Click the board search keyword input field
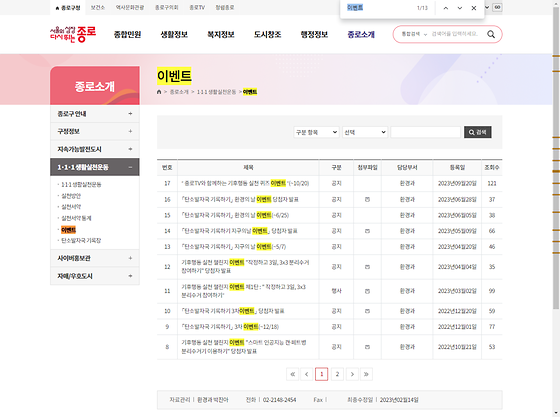This screenshot has width=560, height=417. tap(425, 132)
